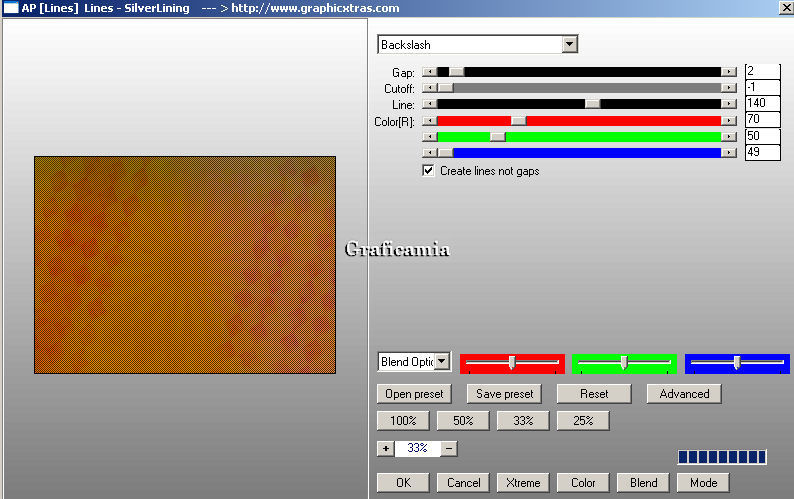Click the green blend slider handle
The image size is (794, 499).
(x=624, y=362)
